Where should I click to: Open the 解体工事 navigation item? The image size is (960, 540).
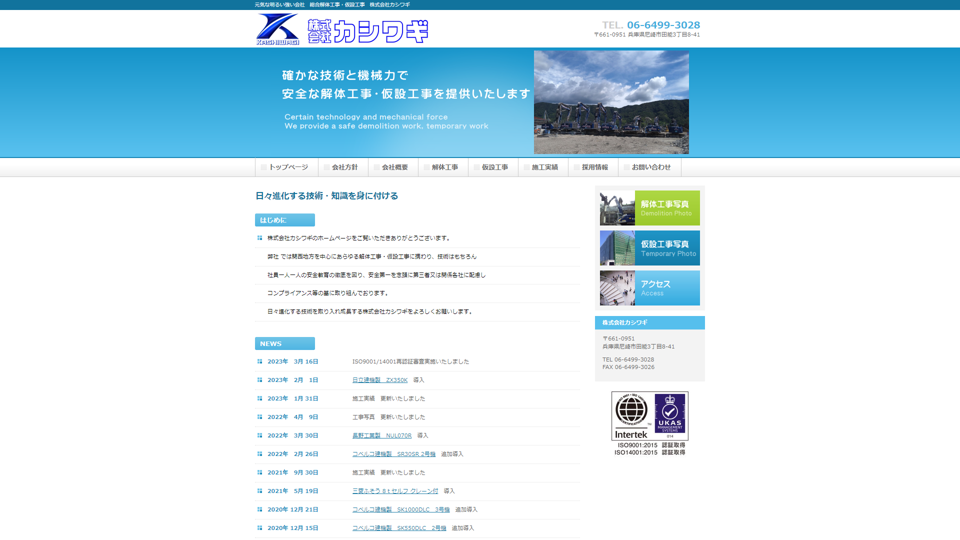pos(443,167)
